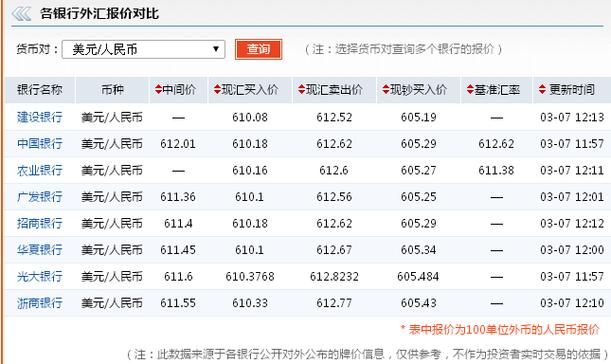
Task: Select 610.3768 buy price for 光大银行
Action: tap(250, 277)
